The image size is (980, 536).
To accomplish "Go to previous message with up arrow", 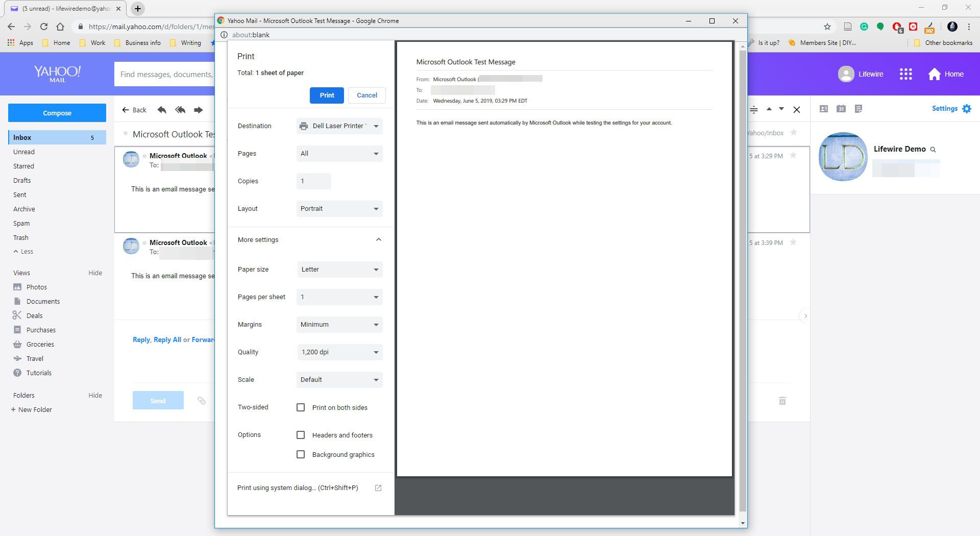I will tap(769, 109).
